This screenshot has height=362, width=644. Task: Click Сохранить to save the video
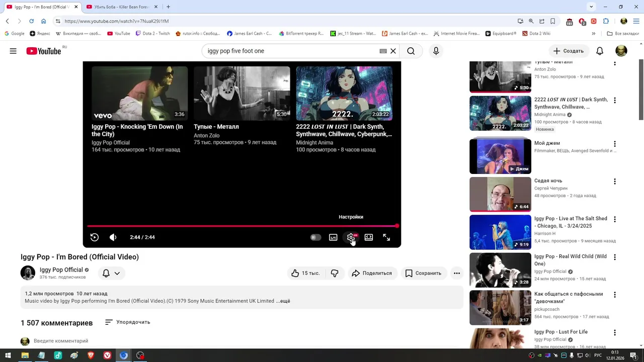423,273
